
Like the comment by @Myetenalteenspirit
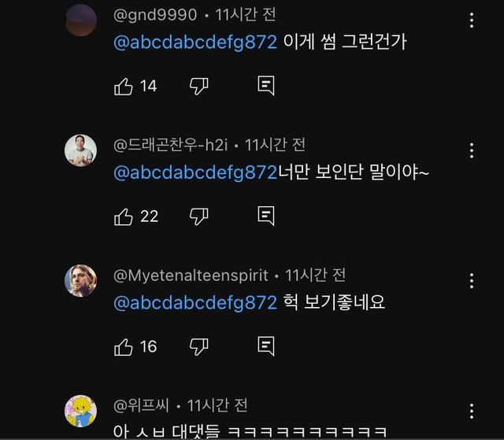124,346
